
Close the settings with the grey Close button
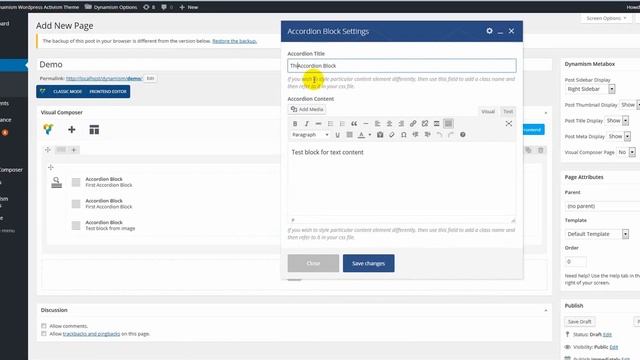313,263
